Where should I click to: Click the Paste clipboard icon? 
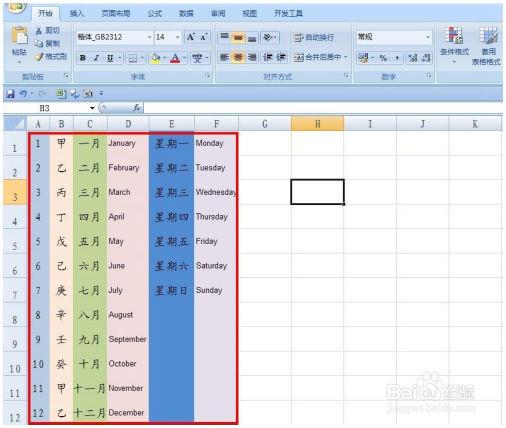click(19, 36)
